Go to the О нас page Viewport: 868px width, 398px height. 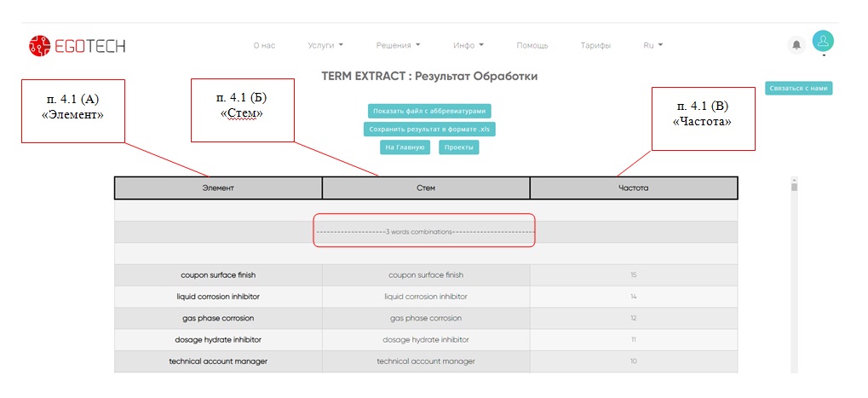[x=264, y=45]
